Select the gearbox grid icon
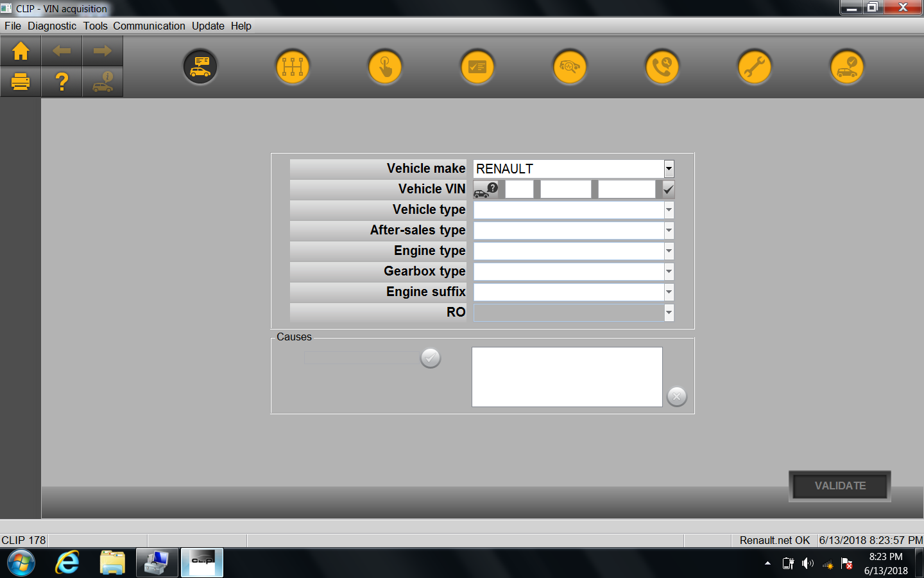The width and height of the screenshot is (924, 578). (293, 67)
